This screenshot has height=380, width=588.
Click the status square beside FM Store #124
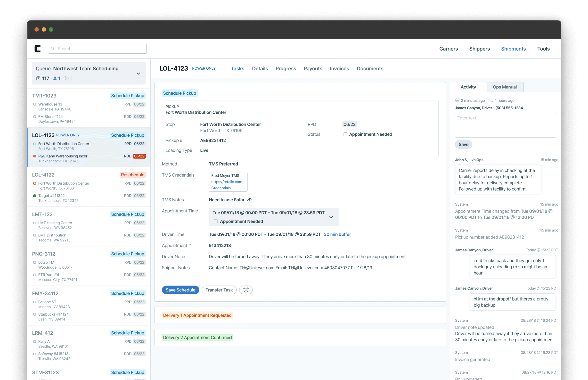click(x=35, y=117)
